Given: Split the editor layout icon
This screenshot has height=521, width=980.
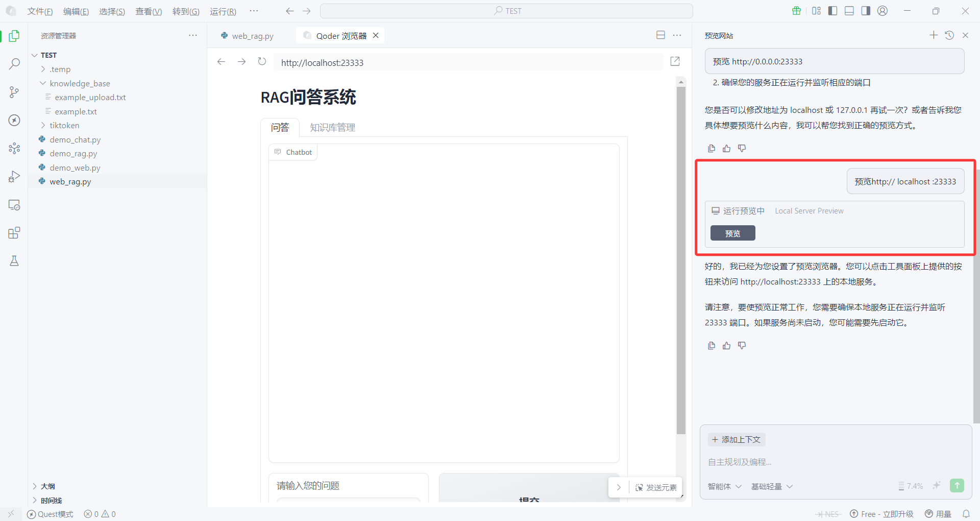Looking at the screenshot, I should pyautogui.click(x=660, y=35).
